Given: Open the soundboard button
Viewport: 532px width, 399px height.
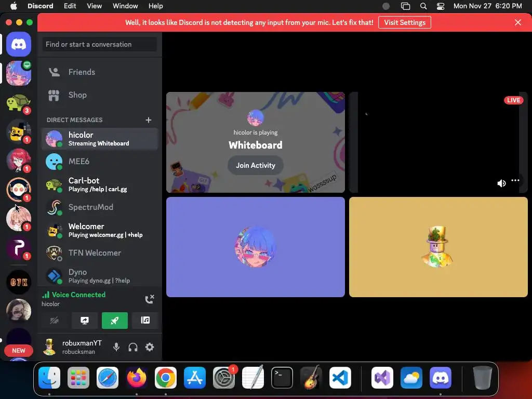Looking at the screenshot, I should pyautogui.click(x=145, y=320).
